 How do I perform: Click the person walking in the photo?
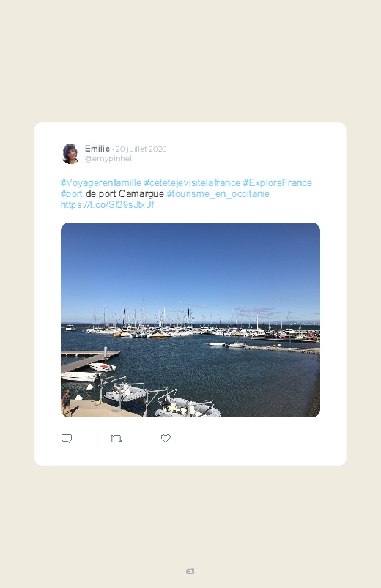[67, 403]
